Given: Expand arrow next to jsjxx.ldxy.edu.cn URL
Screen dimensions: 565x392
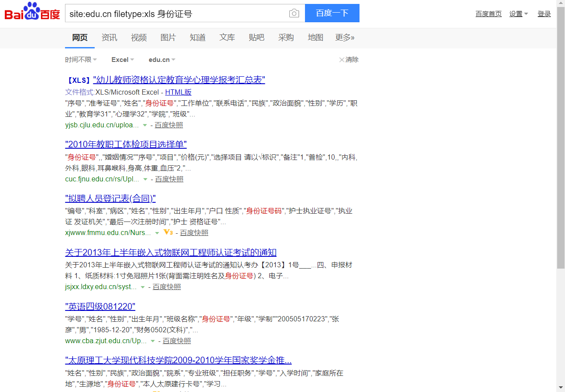Looking at the screenshot, I should (x=143, y=287).
